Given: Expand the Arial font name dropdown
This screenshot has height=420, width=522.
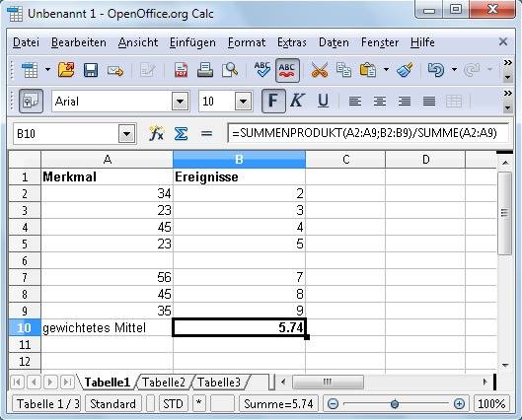Looking at the screenshot, I should [x=181, y=102].
